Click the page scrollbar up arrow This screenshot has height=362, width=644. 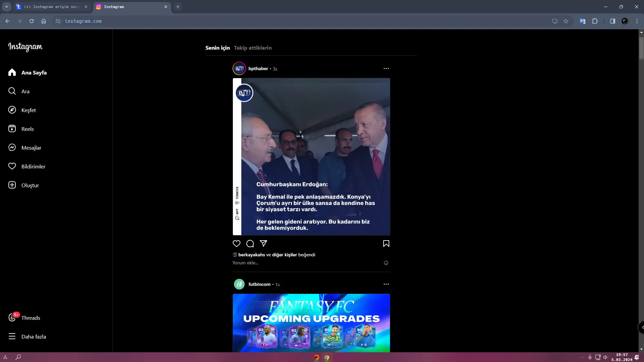point(641,32)
